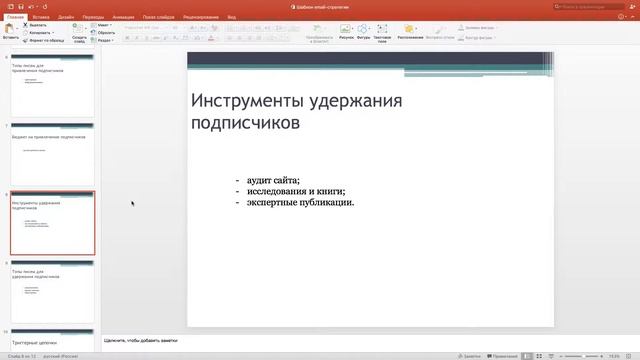Click the Copy (Копировать) button

(38, 33)
